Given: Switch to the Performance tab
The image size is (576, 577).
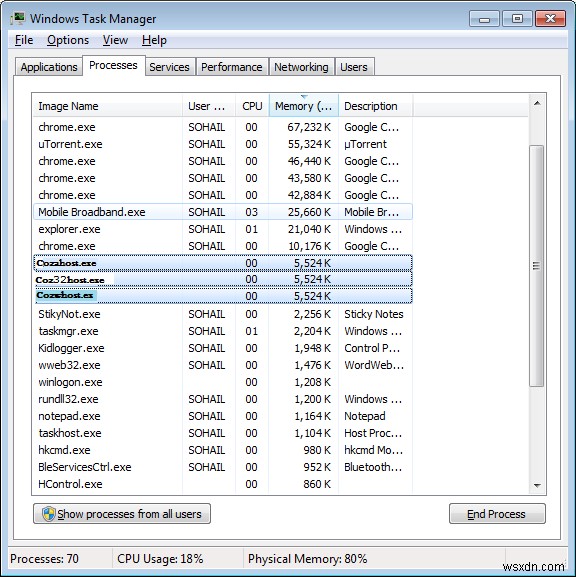Looking at the screenshot, I should pyautogui.click(x=232, y=67).
